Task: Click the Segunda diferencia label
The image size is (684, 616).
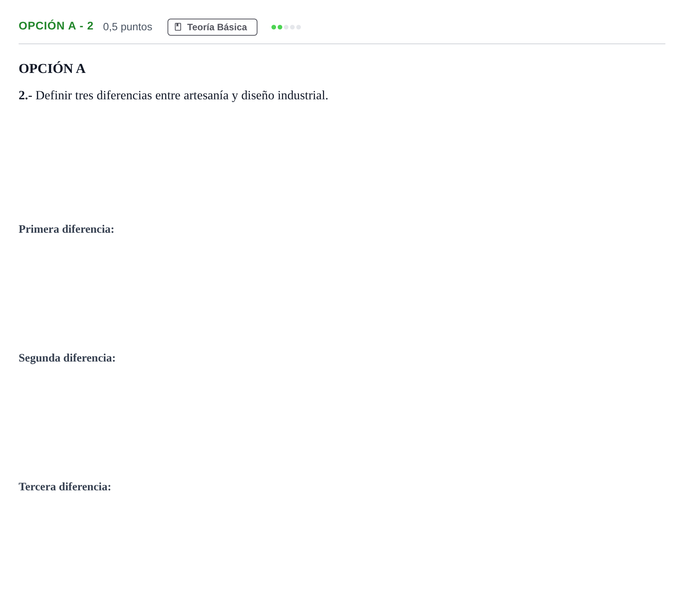Action: coord(67,358)
